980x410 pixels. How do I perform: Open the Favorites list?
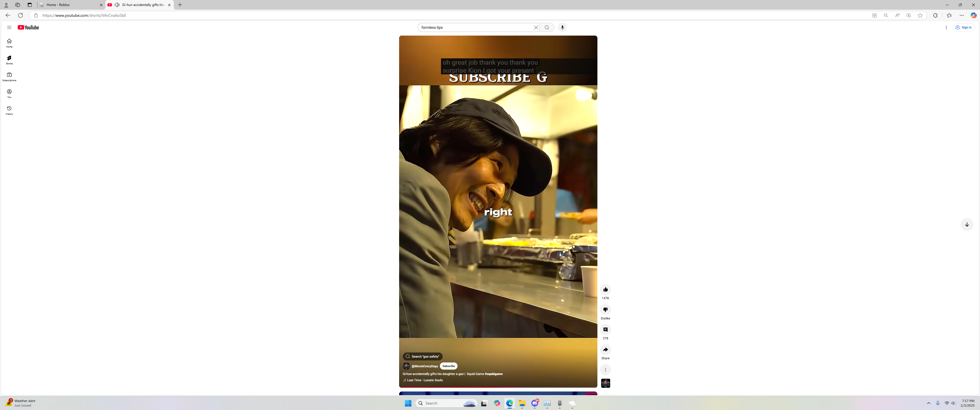(x=949, y=16)
